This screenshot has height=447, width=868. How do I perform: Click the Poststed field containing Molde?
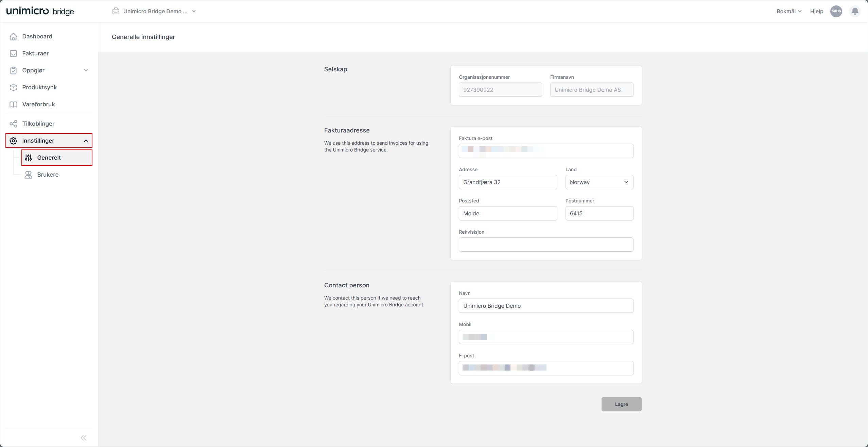tap(507, 213)
